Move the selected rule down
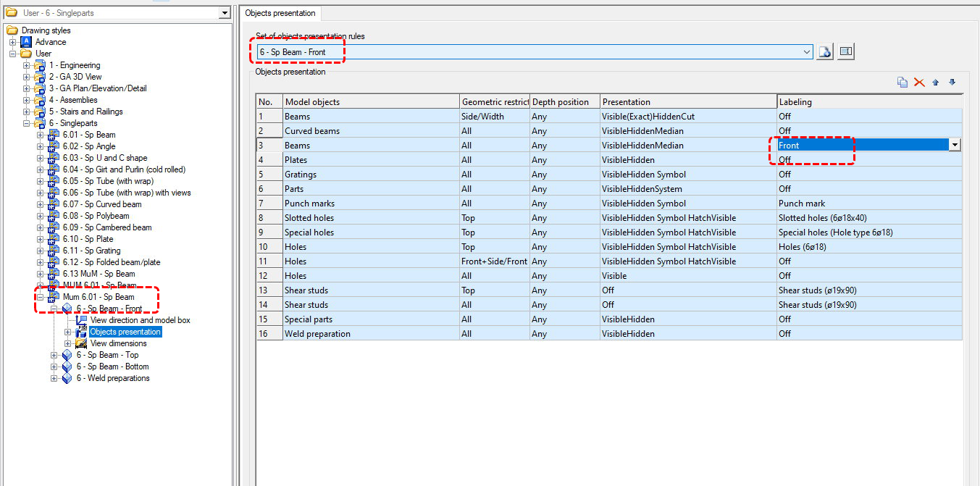The height and width of the screenshot is (486, 980). 952,83
